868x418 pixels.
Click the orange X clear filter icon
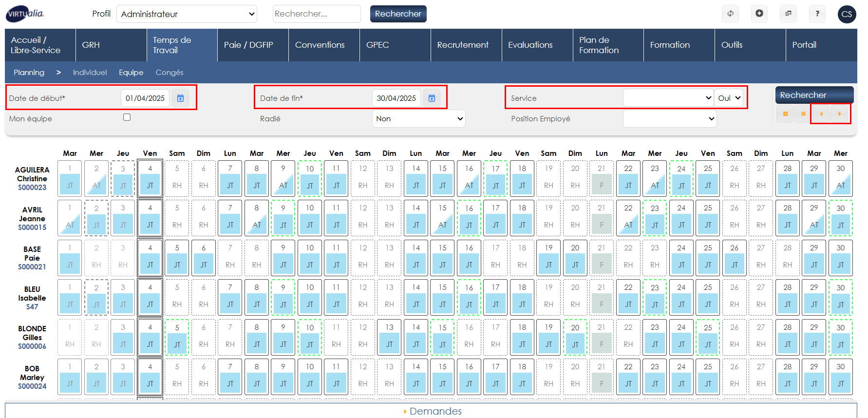803,114
